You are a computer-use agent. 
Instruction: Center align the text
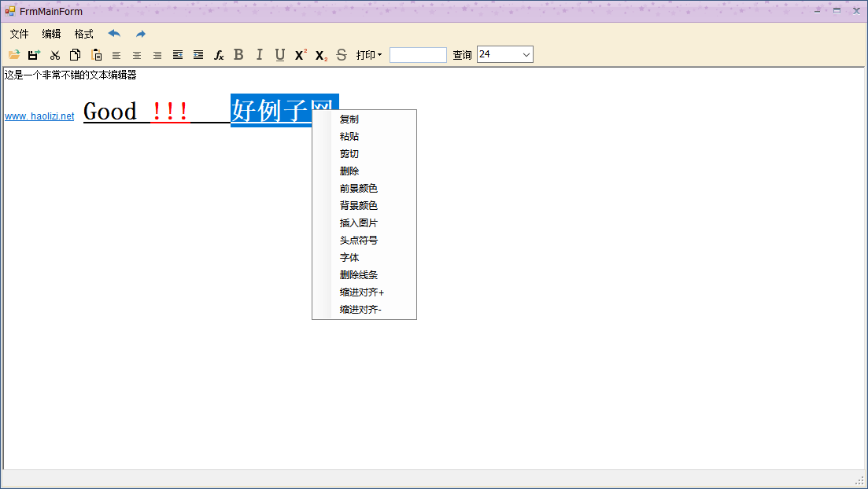point(137,55)
